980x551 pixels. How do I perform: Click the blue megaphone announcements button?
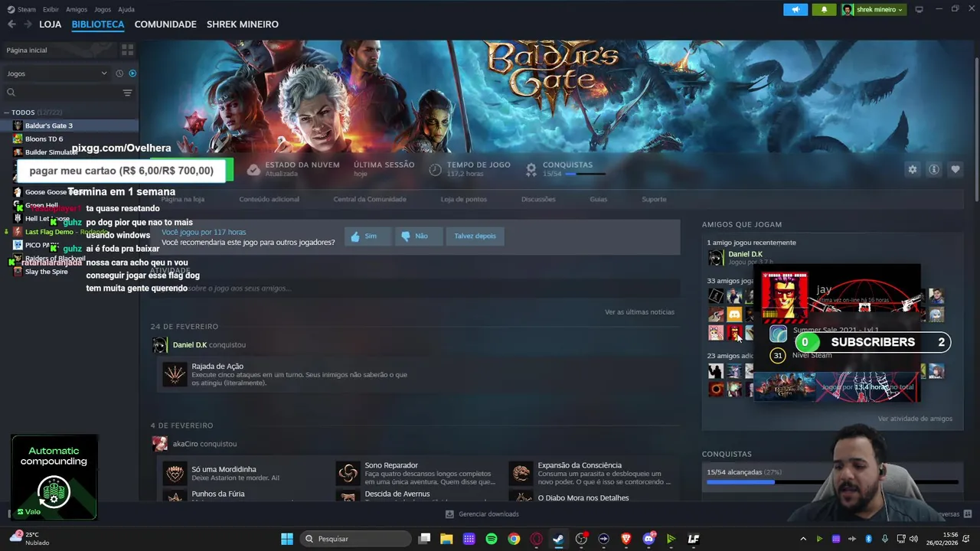(795, 9)
